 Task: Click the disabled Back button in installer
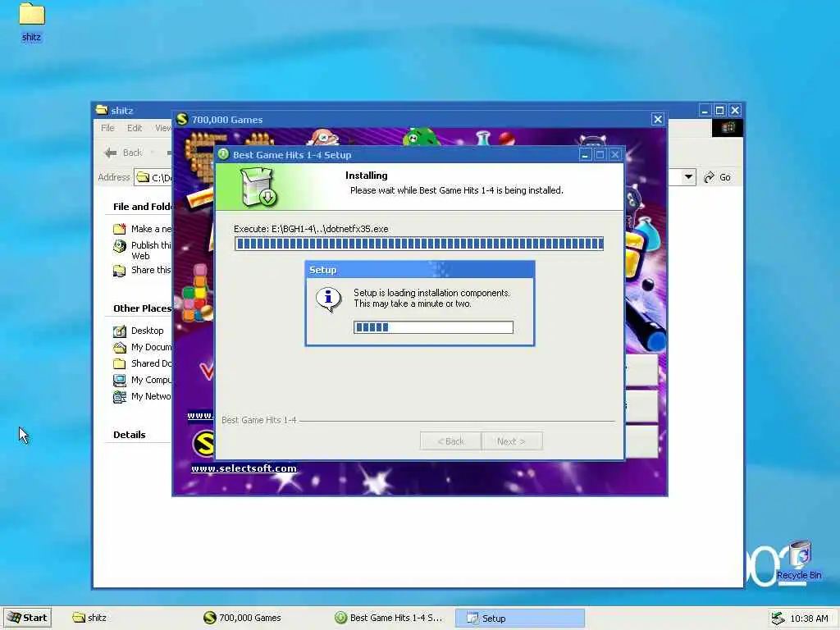[450, 441]
